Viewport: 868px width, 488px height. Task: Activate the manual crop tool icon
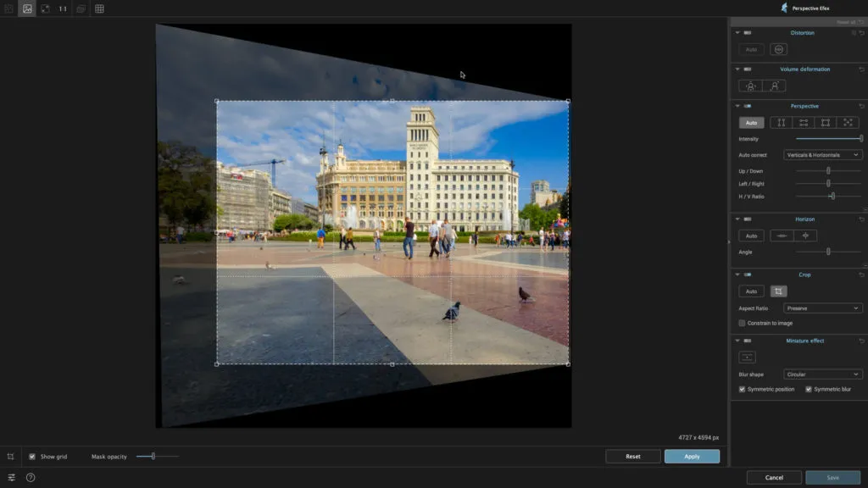778,291
